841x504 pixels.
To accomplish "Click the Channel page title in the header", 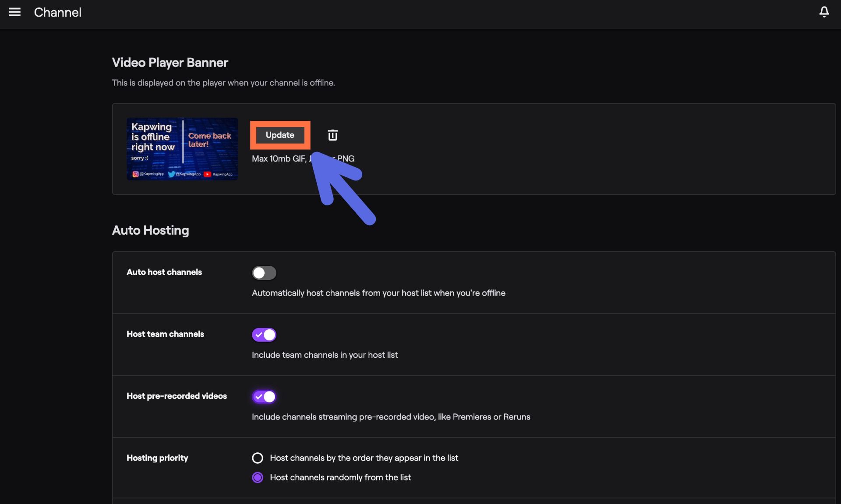I will coord(57,12).
